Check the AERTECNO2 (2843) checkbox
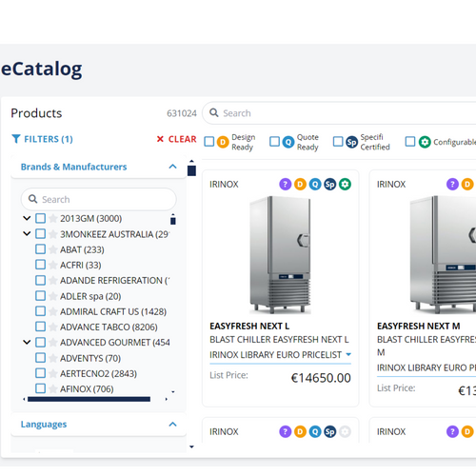This screenshot has width=476, height=476. tap(40, 373)
